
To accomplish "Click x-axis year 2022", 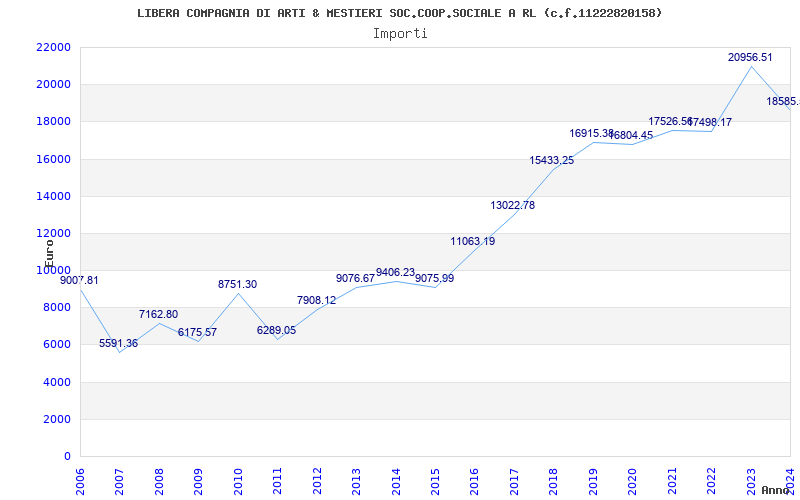I will 711,481.
